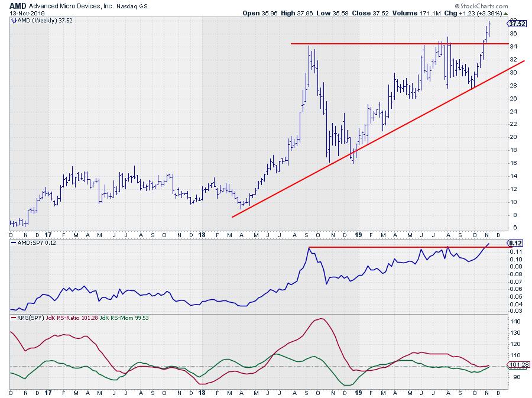Click the 140 level on RRG panel axis

(515, 322)
